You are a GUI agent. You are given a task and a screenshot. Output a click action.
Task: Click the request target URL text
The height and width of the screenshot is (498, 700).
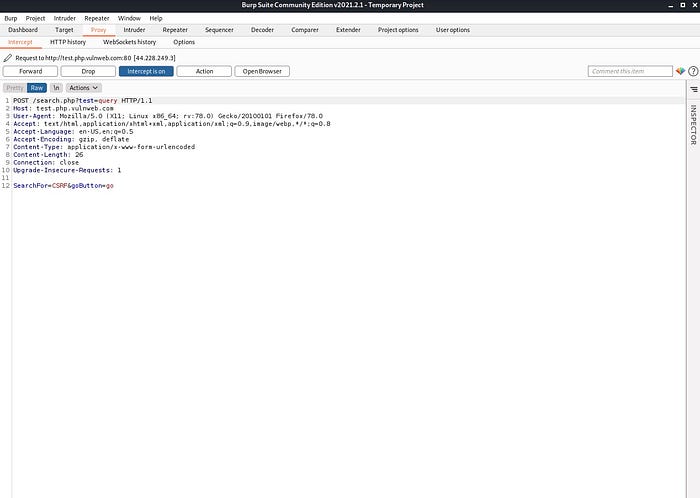click(95, 58)
